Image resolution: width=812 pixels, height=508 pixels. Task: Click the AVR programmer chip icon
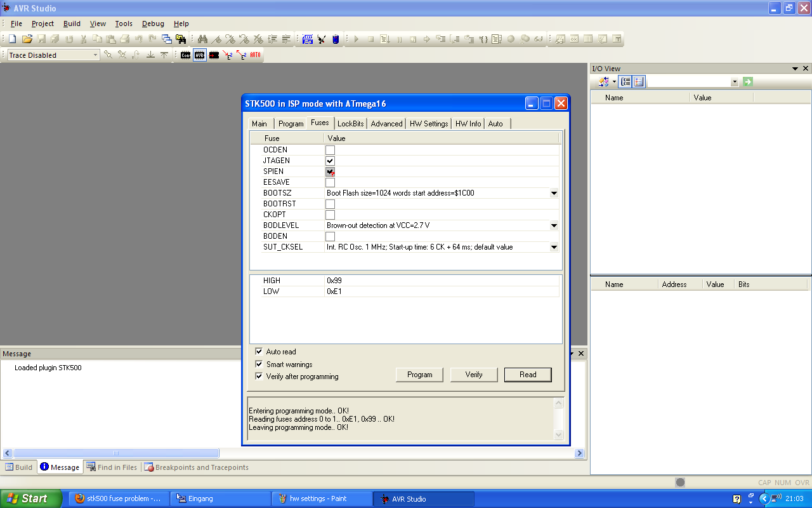coord(200,55)
